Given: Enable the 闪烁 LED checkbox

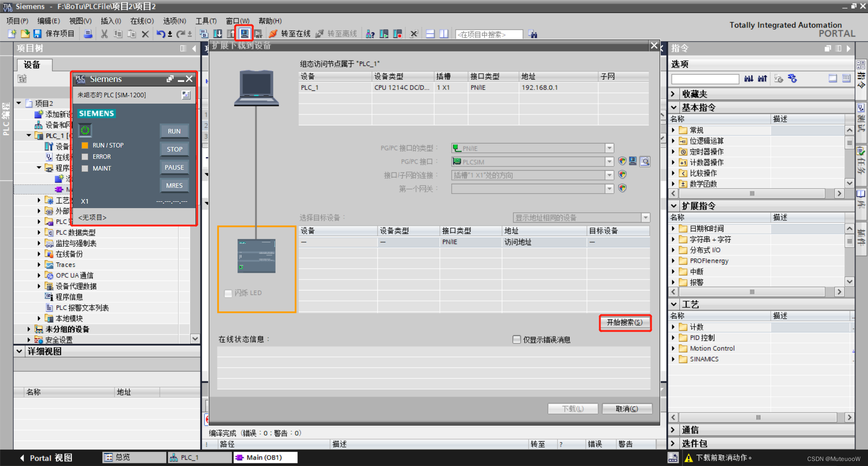Looking at the screenshot, I should coord(228,293).
